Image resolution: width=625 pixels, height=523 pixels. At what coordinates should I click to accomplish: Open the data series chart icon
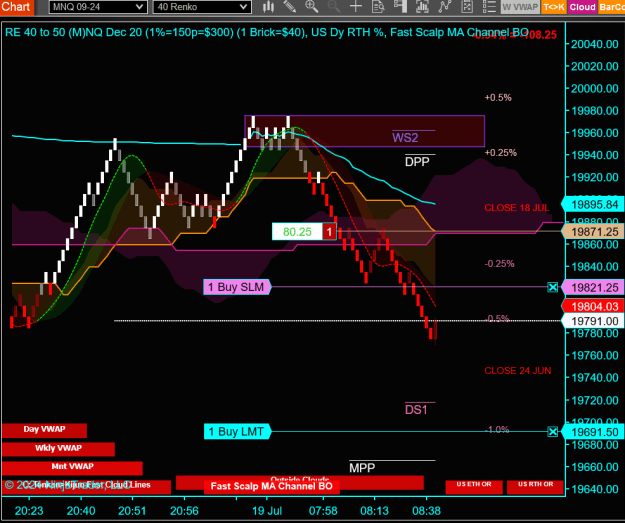tap(422, 6)
